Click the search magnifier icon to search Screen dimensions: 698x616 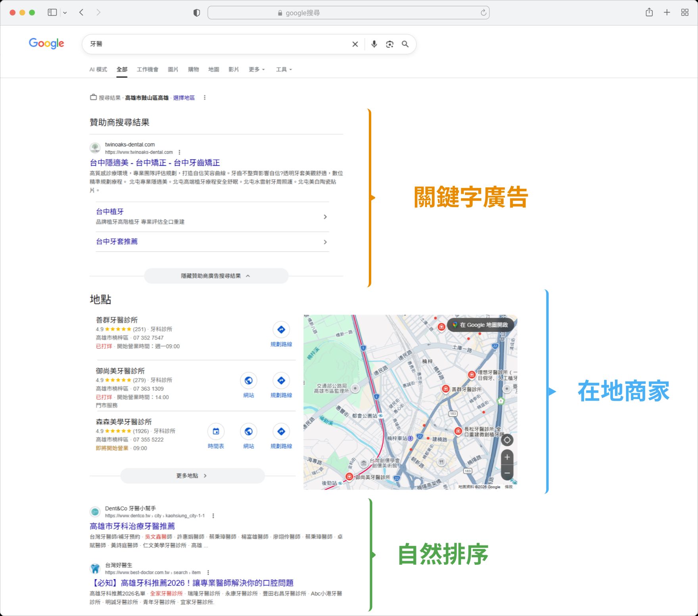[405, 44]
